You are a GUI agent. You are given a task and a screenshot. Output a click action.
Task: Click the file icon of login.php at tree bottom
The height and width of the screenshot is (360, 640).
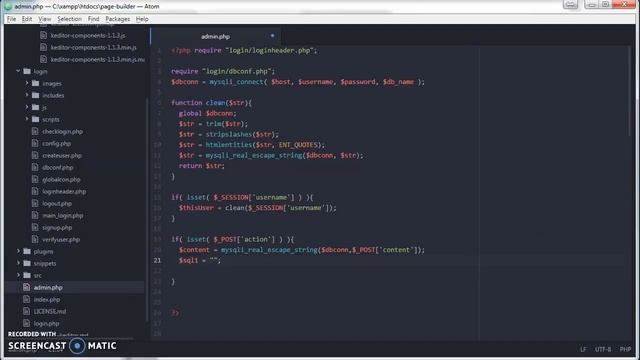click(27, 323)
